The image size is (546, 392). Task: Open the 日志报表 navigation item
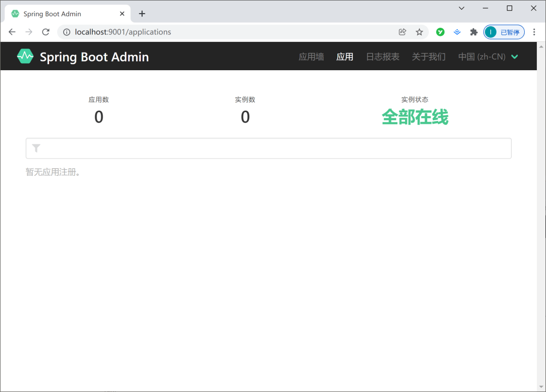[382, 57]
